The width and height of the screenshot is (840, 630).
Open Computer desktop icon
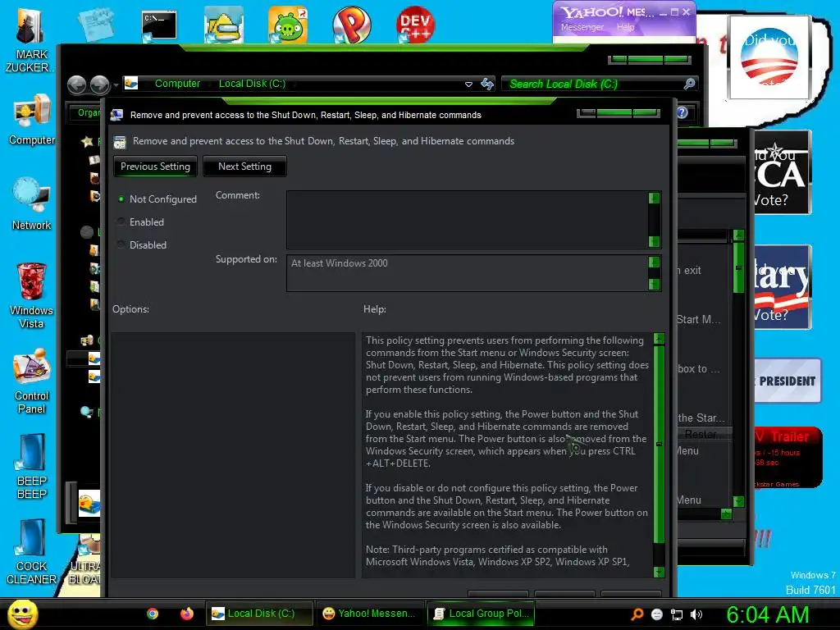tap(32, 119)
